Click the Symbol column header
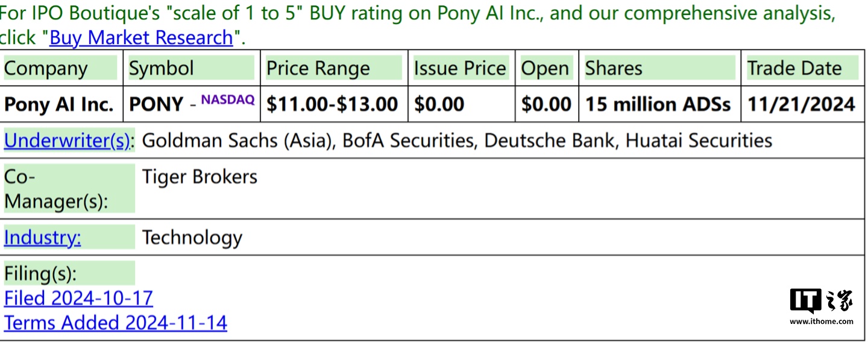 [162, 68]
